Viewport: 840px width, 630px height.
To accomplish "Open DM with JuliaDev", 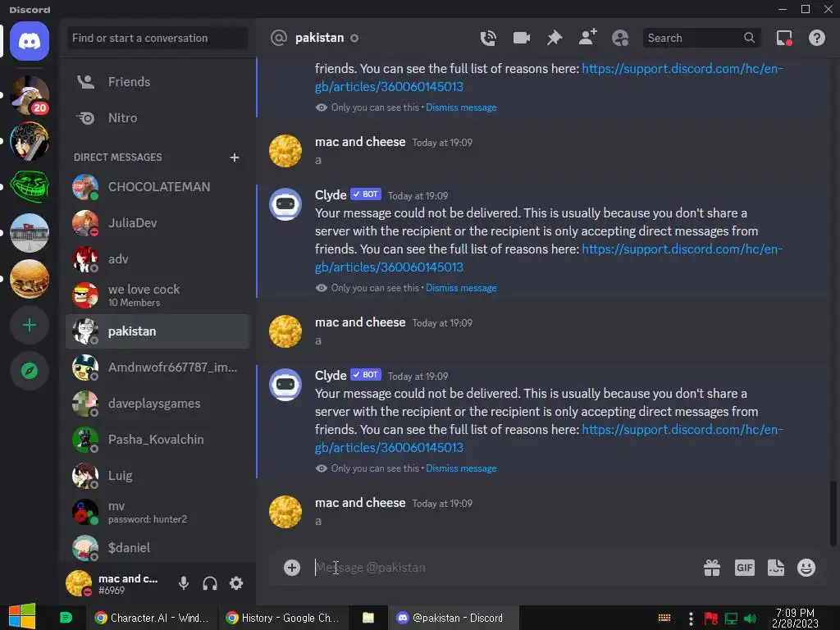I will [157, 223].
